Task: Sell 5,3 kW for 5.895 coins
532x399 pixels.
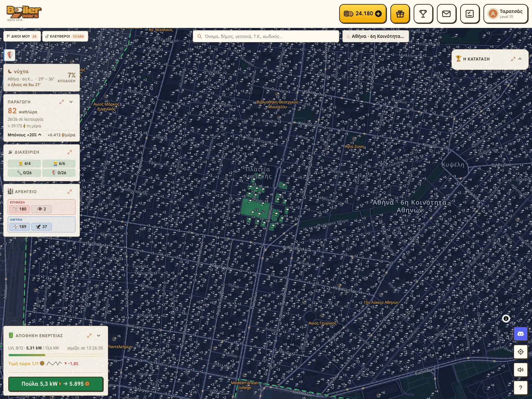Action: (56, 384)
